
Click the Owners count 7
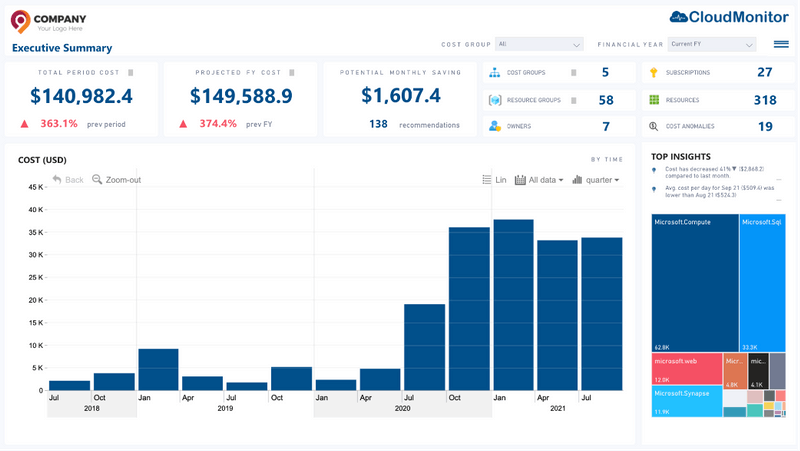[x=606, y=127]
